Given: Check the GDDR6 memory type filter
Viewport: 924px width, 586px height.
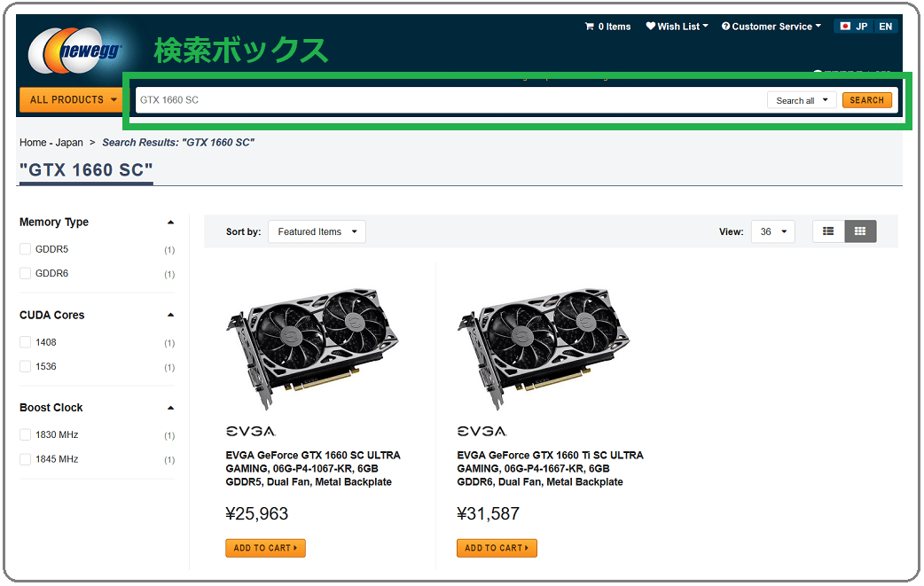Looking at the screenshot, I should 26,273.
